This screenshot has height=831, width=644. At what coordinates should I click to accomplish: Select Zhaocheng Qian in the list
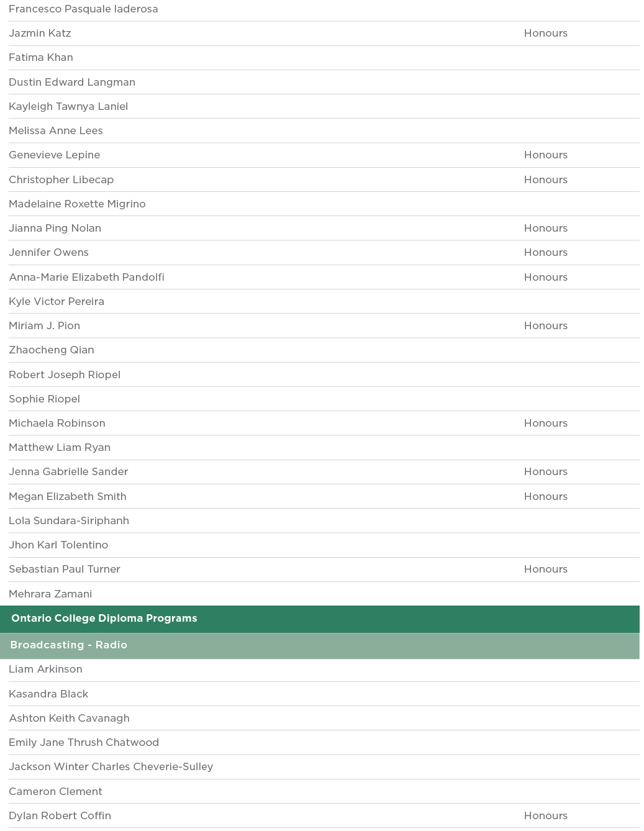pyautogui.click(x=52, y=350)
